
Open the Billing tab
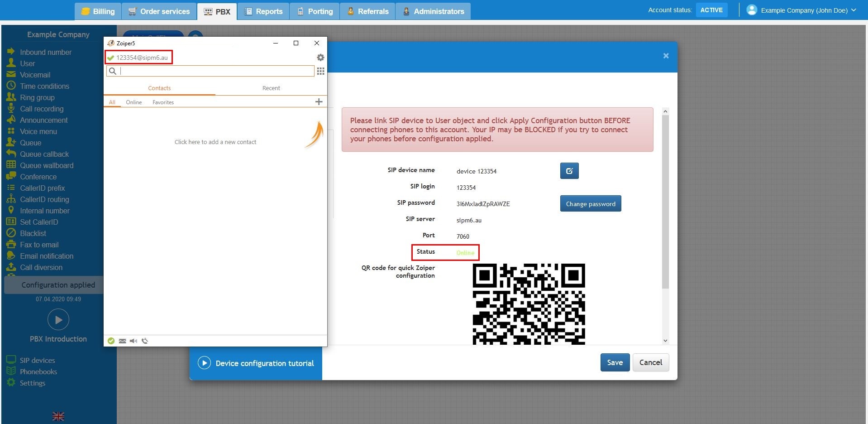98,11
